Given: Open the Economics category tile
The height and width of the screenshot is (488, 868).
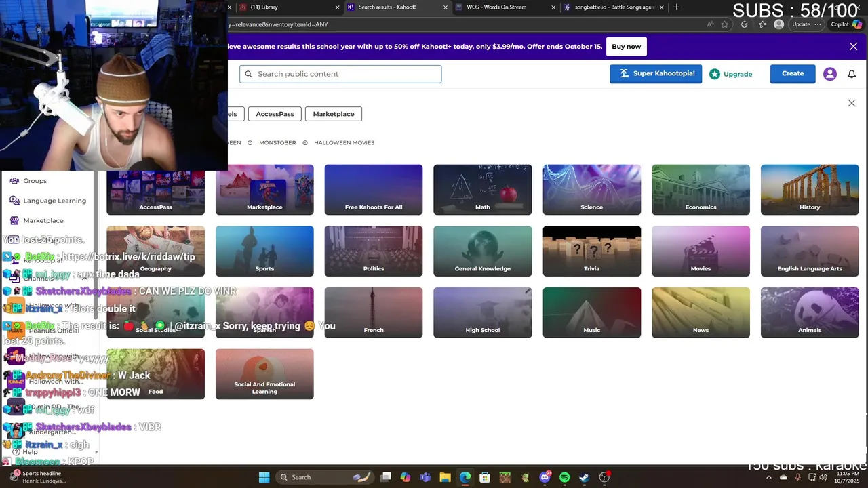Looking at the screenshot, I should pos(701,190).
